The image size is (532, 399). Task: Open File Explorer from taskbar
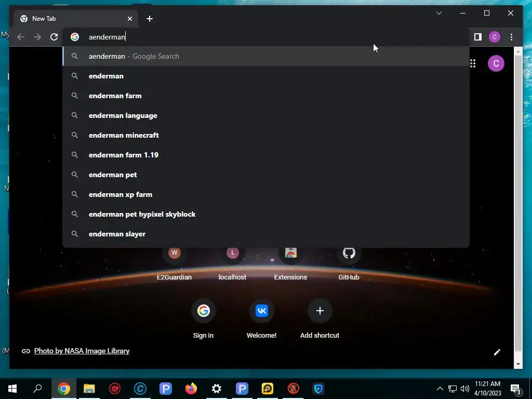(89, 389)
